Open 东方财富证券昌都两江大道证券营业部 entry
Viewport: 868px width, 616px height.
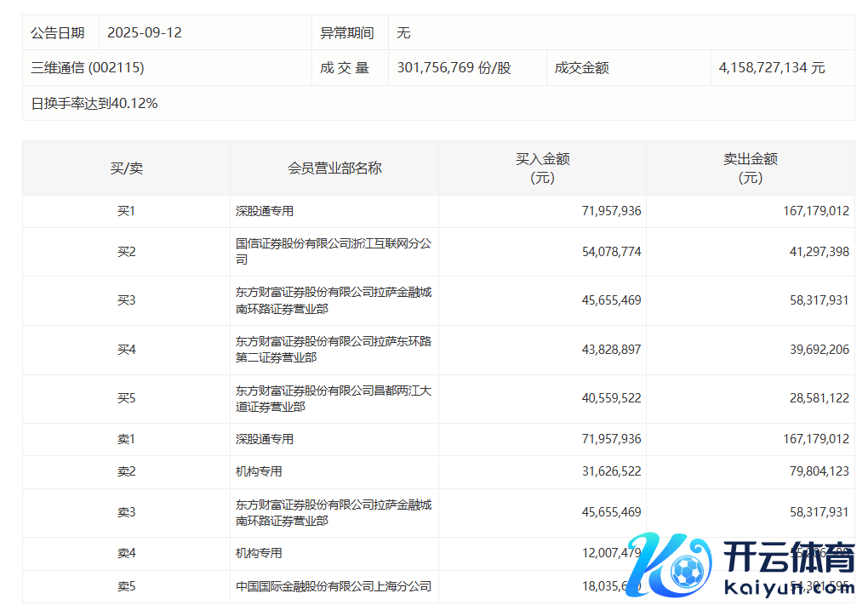click(x=333, y=399)
